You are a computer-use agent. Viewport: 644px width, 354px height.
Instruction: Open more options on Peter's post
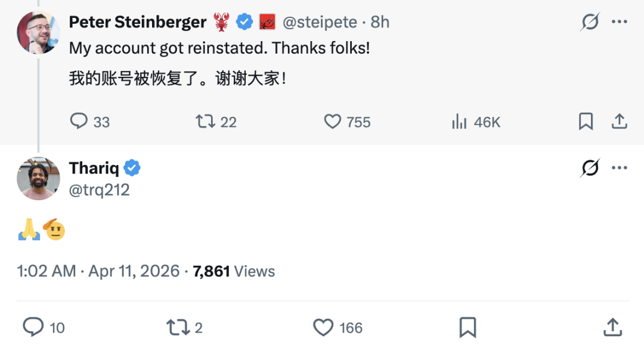(620, 23)
